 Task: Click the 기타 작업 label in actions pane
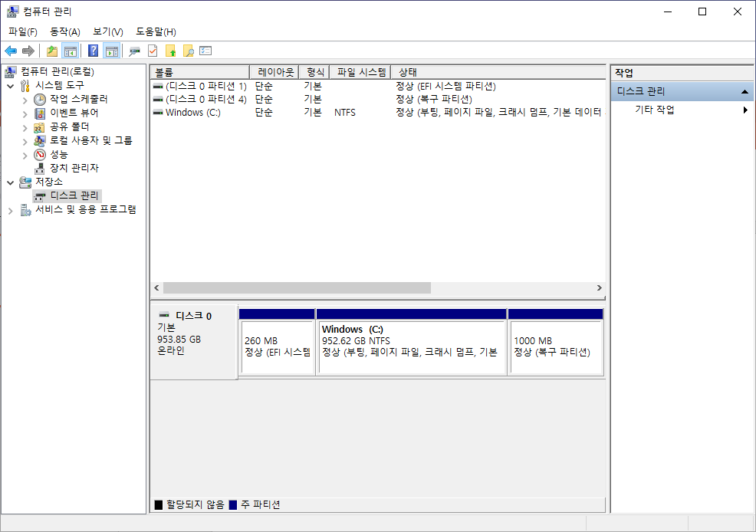tap(654, 110)
